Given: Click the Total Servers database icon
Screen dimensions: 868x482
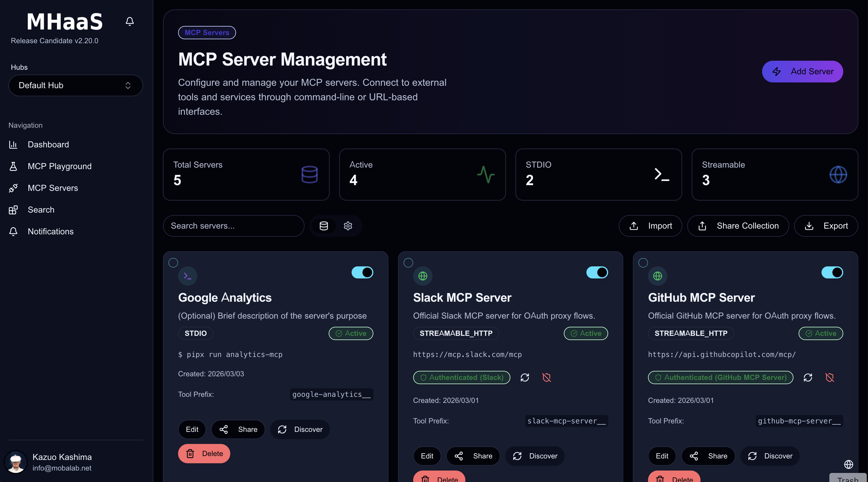Looking at the screenshot, I should (309, 175).
